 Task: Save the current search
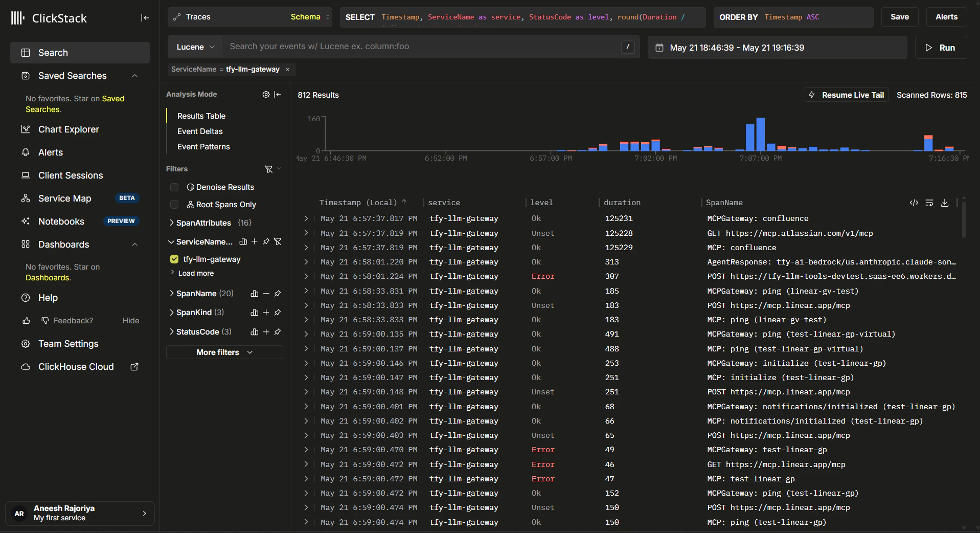(x=900, y=17)
